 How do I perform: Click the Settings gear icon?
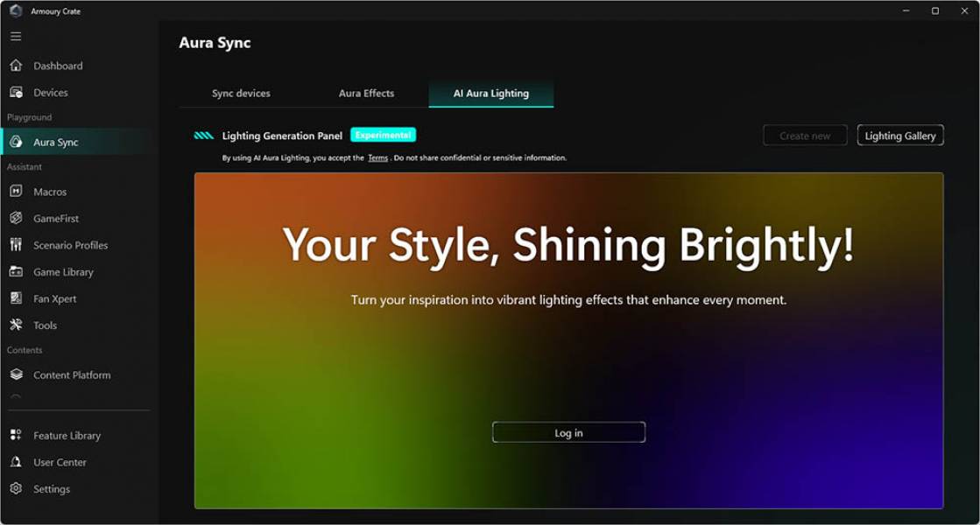(17, 488)
